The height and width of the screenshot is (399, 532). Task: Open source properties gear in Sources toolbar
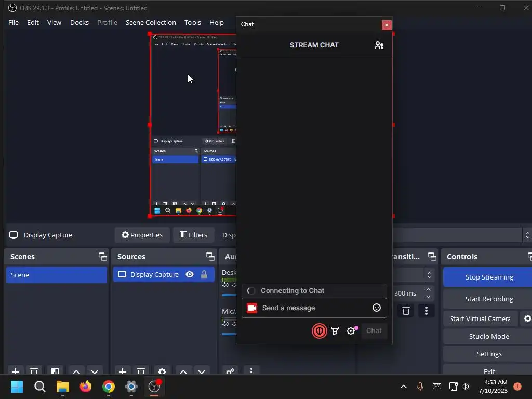point(162,371)
